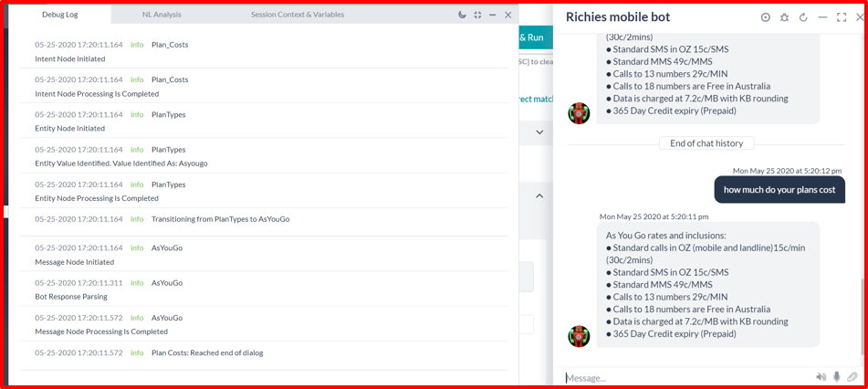Open the Session Context & Variables tab
The height and width of the screenshot is (389, 868).
[x=298, y=15]
